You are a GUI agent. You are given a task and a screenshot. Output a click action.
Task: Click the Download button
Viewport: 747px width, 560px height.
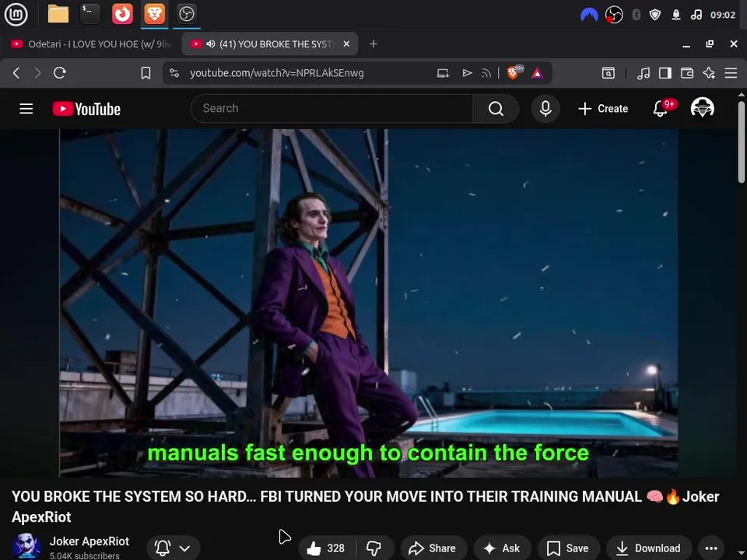[x=648, y=548]
